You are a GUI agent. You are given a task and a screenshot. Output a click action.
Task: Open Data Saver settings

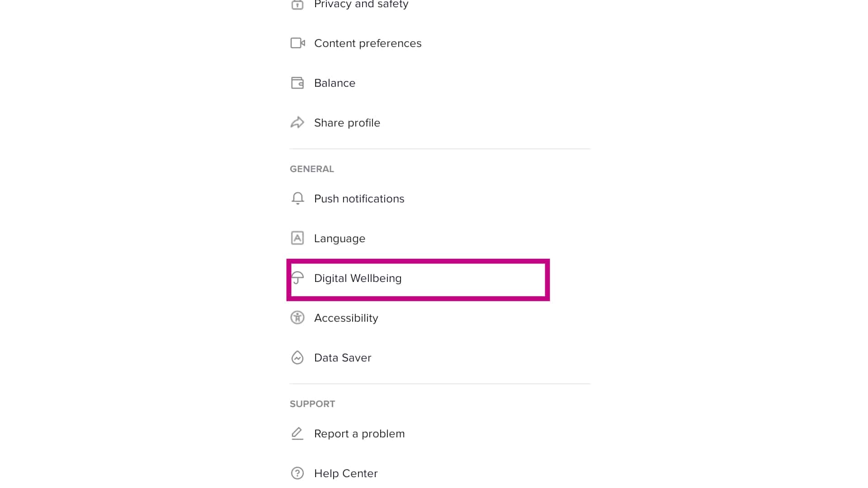[343, 357]
